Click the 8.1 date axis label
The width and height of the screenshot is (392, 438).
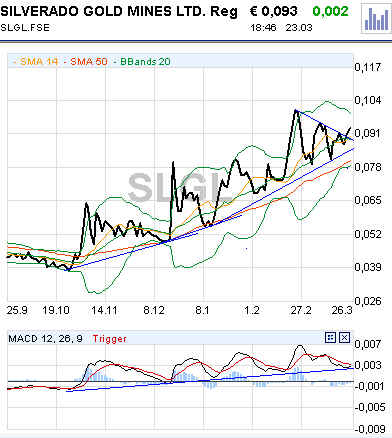tap(202, 310)
